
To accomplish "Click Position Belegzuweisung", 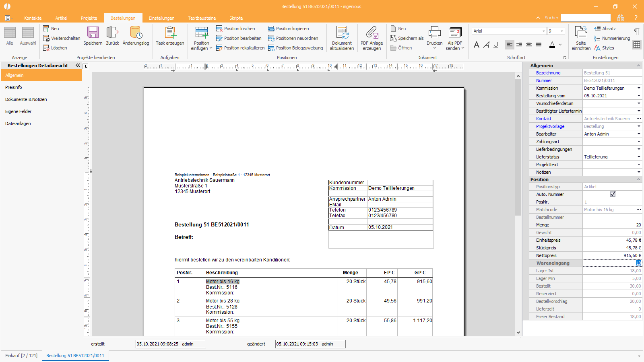I will coord(295,48).
